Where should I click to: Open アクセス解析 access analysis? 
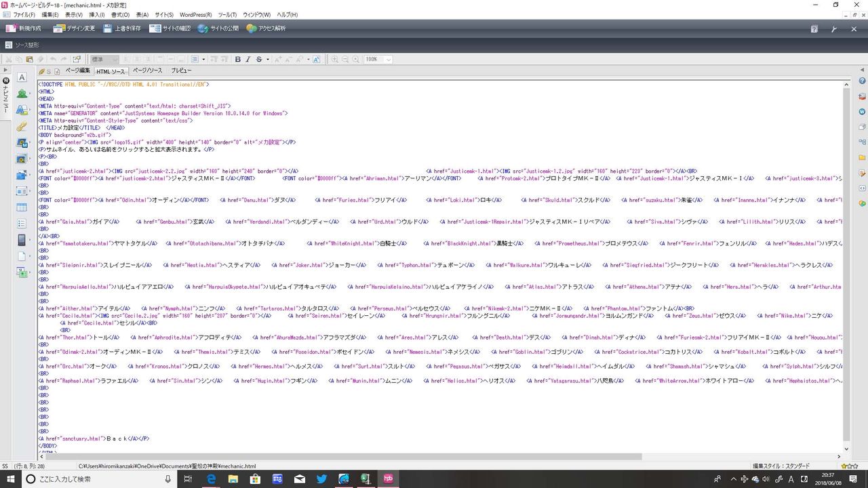[x=266, y=28]
